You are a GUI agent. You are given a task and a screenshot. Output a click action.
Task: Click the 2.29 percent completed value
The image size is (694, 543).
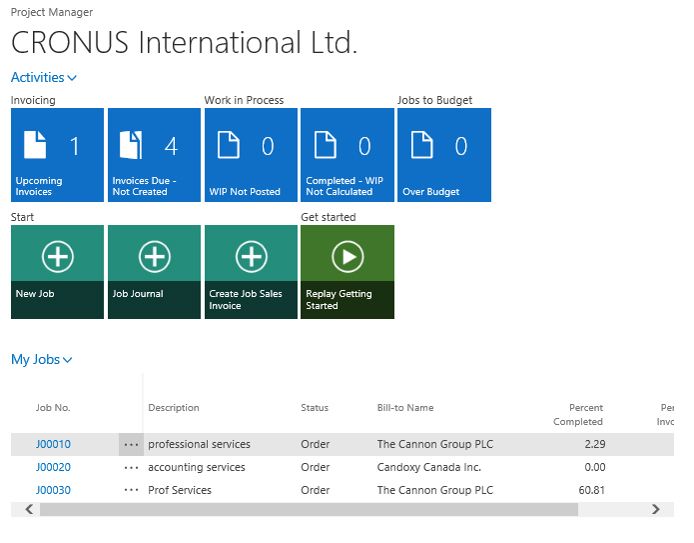(x=595, y=444)
